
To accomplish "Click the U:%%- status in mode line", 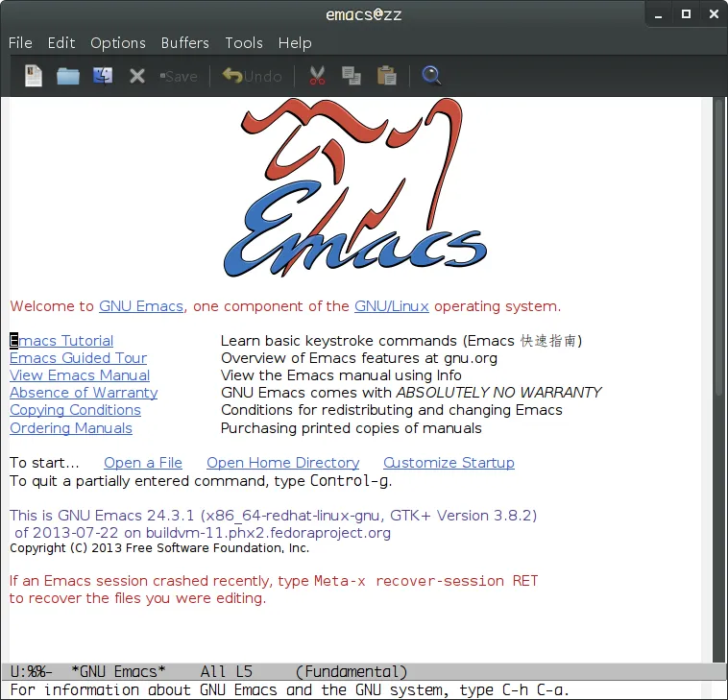I will (31, 672).
